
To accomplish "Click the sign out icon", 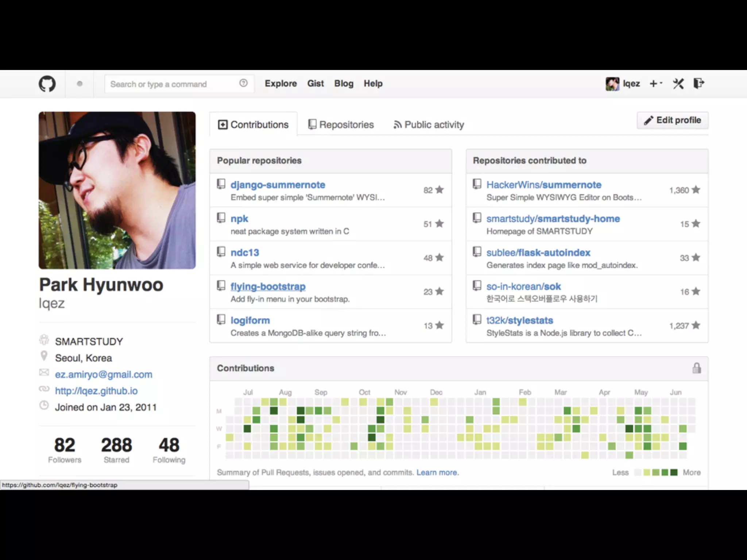I will tap(698, 83).
